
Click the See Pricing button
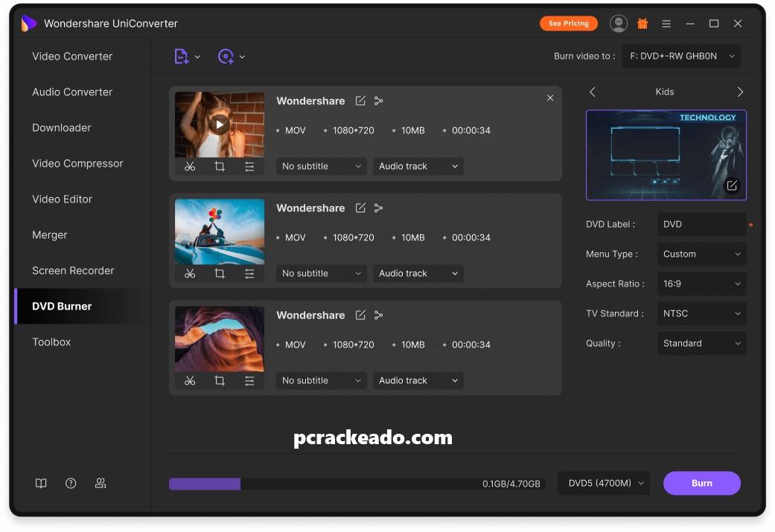tap(568, 24)
